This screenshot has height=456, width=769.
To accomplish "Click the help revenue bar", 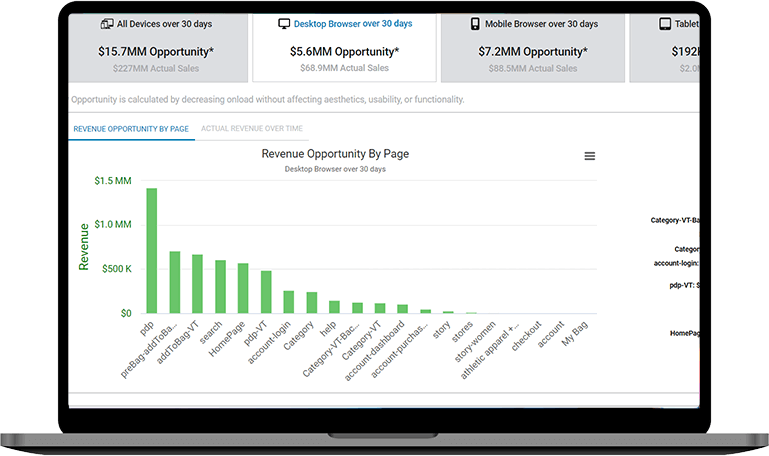I will click(x=334, y=307).
